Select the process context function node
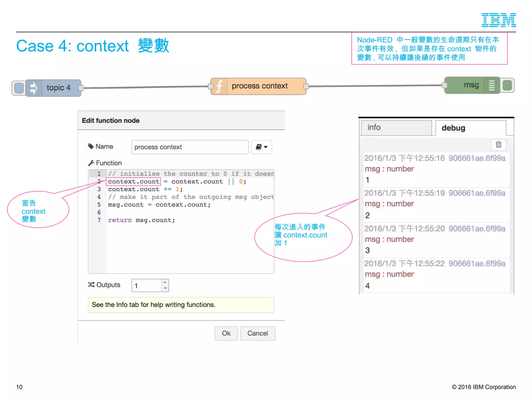The width and height of the screenshot is (532, 399). click(258, 86)
